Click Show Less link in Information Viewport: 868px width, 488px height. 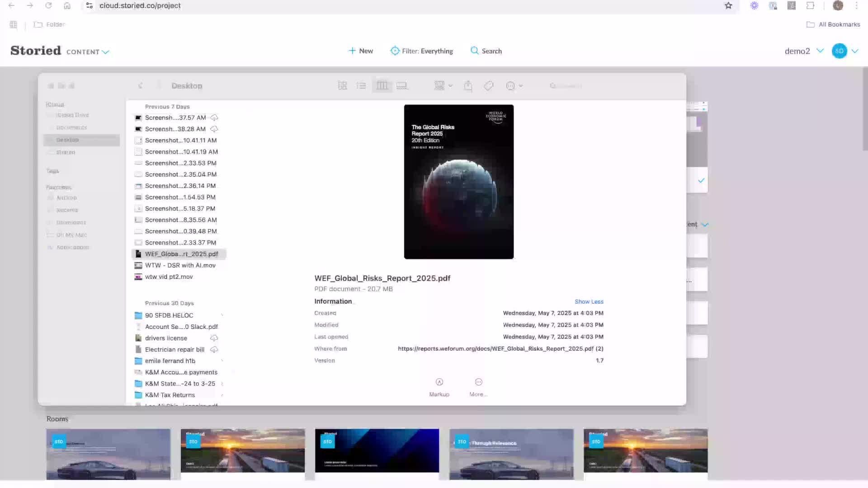589,302
